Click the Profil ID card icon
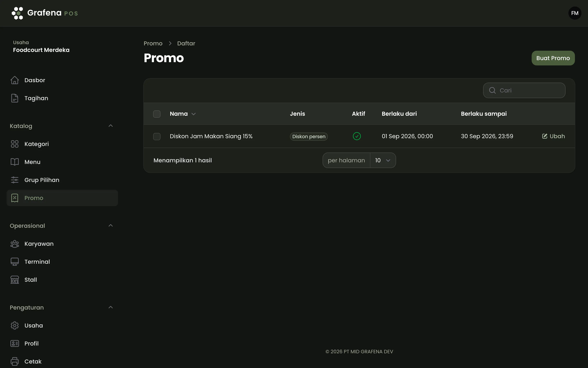This screenshot has width=588, height=368. coord(14,343)
